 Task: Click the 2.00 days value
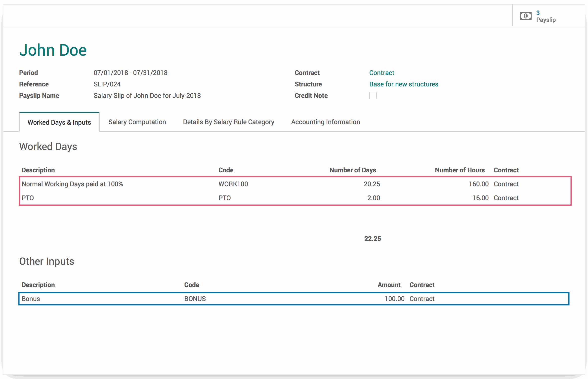click(x=374, y=198)
